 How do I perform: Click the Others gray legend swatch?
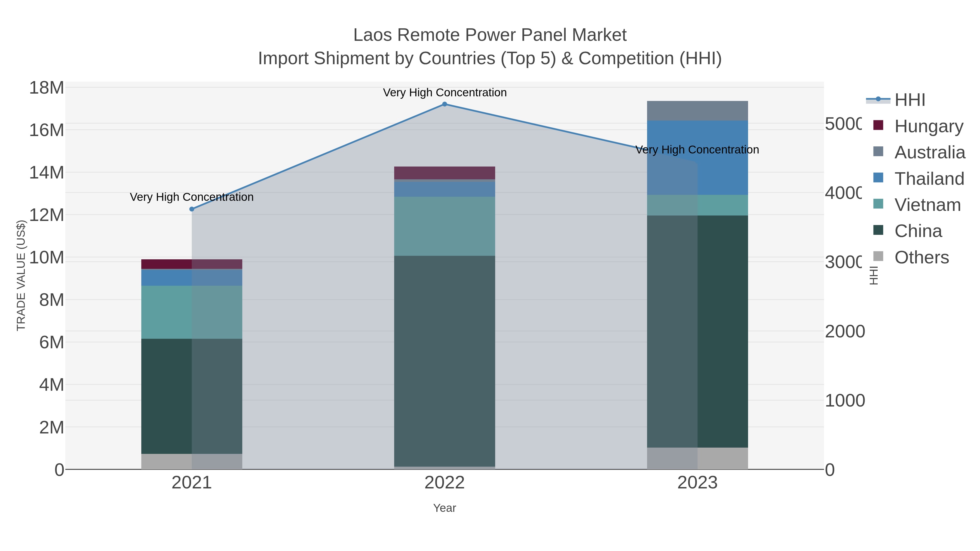878,256
